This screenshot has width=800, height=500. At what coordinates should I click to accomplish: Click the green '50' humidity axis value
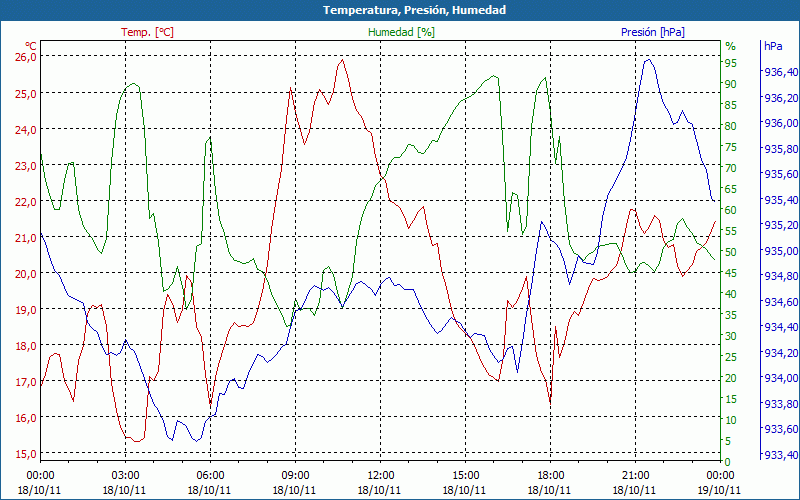tap(731, 252)
